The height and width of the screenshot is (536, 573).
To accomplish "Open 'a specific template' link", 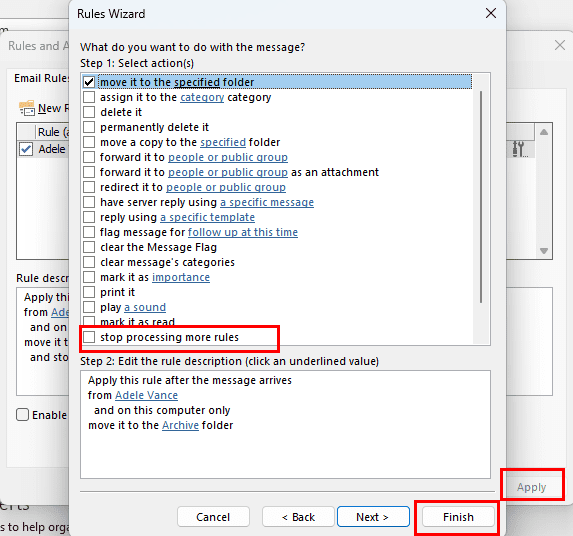I will [x=207, y=217].
